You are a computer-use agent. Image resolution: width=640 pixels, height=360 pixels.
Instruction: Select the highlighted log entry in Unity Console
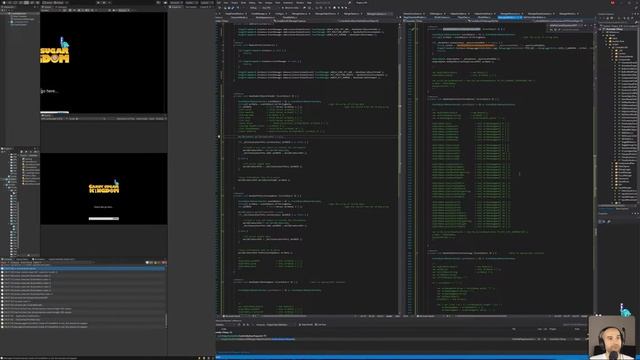[x=83, y=269]
